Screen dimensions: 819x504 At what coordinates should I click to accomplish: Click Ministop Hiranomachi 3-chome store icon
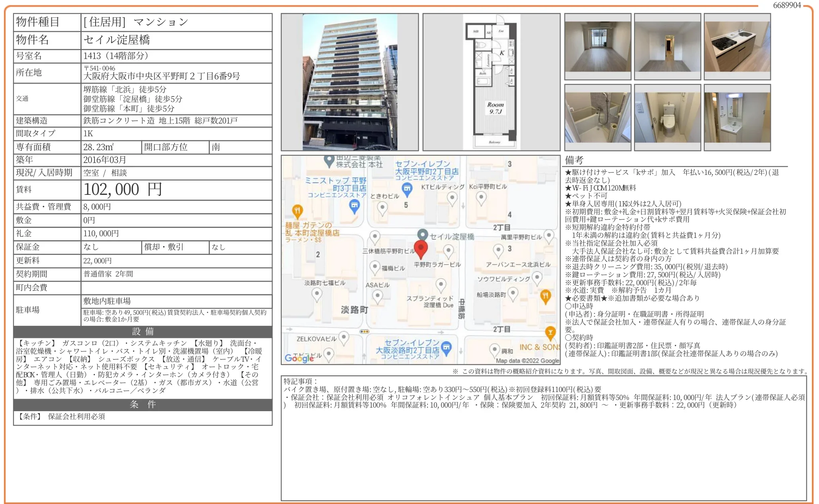(354, 206)
